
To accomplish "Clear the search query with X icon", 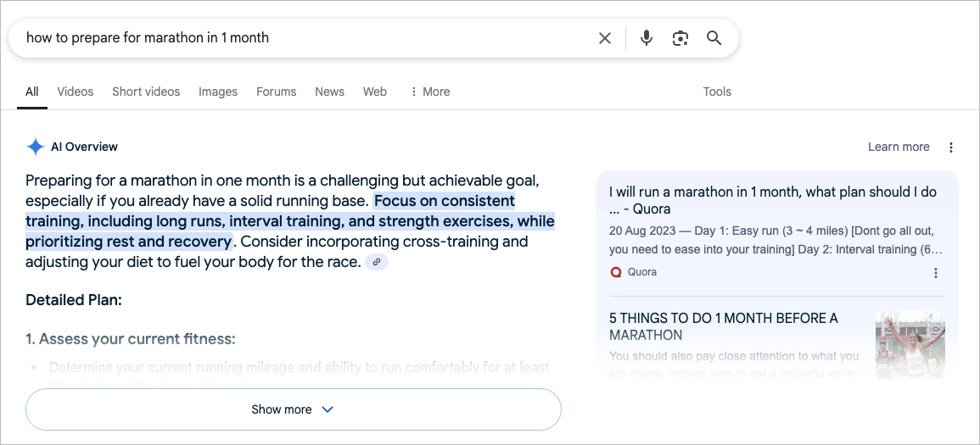I will tap(604, 38).
